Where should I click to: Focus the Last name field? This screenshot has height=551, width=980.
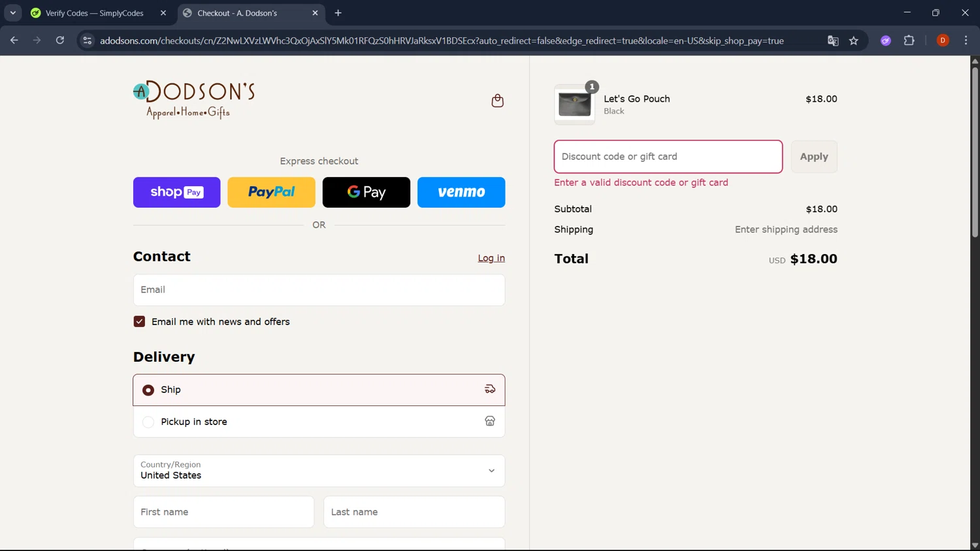414,512
